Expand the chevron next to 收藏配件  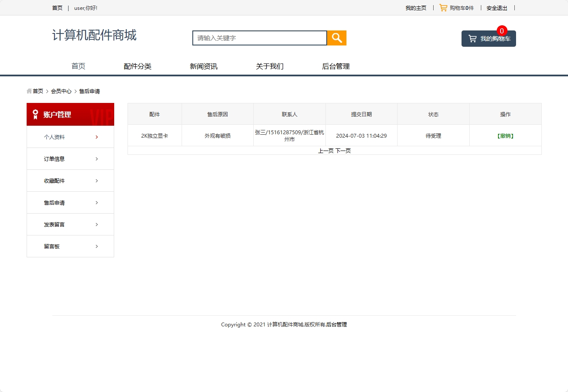click(96, 181)
